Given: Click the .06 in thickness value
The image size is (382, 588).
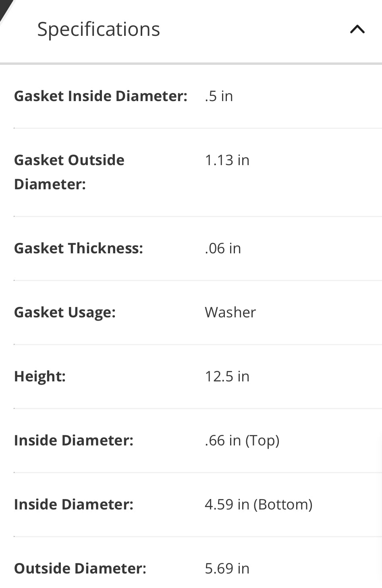Looking at the screenshot, I should 223,248.
